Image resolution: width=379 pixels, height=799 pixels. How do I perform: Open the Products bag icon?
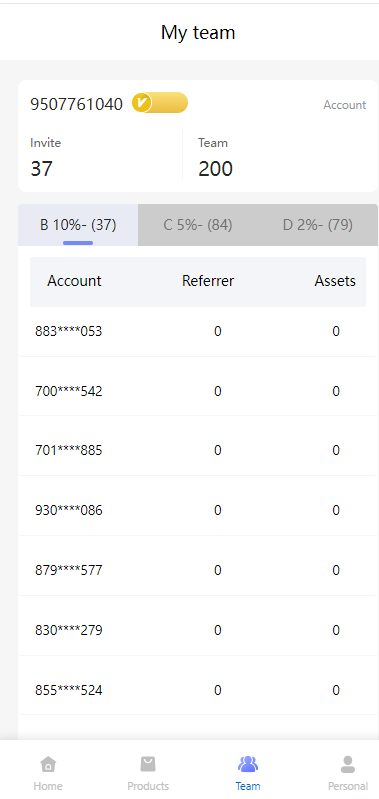pos(148,764)
